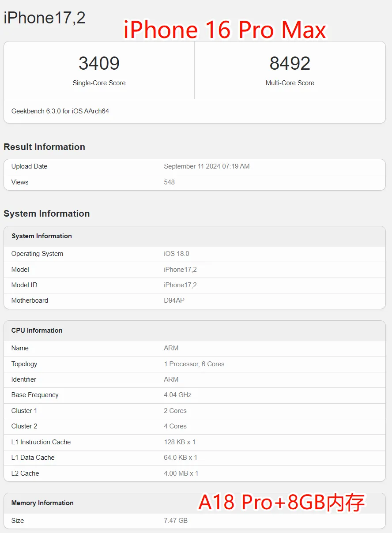Select the 2 Cores value
392x533 pixels.
coord(175,411)
